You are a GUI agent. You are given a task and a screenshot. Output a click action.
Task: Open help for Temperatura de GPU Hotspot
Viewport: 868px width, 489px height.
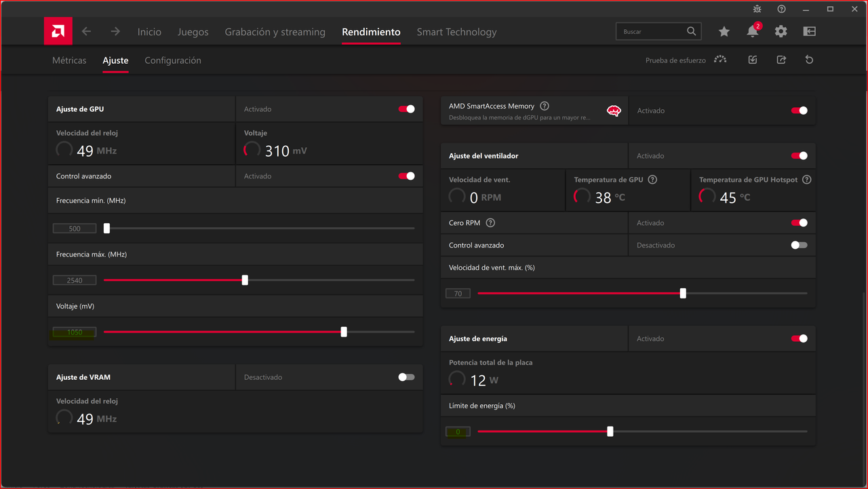coord(806,180)
